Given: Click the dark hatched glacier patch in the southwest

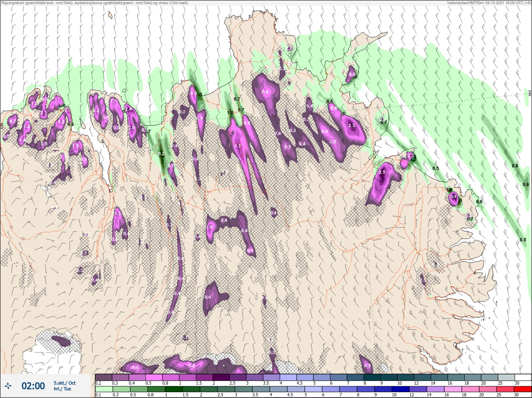Looking at the screenshot, I should point(61,341).
